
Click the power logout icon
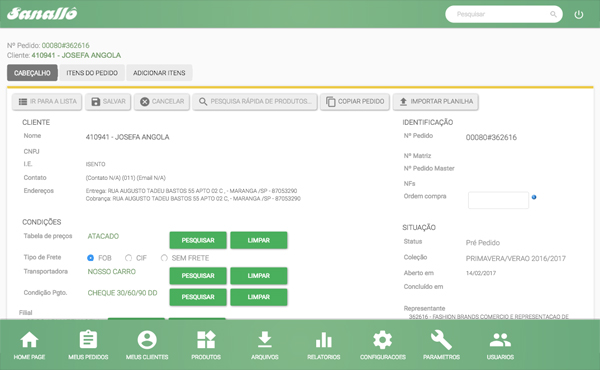pyautogui.click(x=579, y=15)
